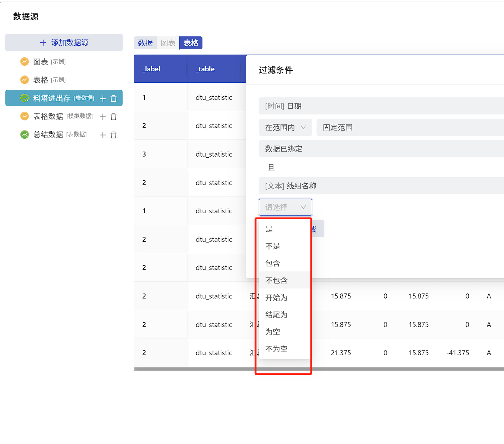Switch to the 表格 tab

191,43
